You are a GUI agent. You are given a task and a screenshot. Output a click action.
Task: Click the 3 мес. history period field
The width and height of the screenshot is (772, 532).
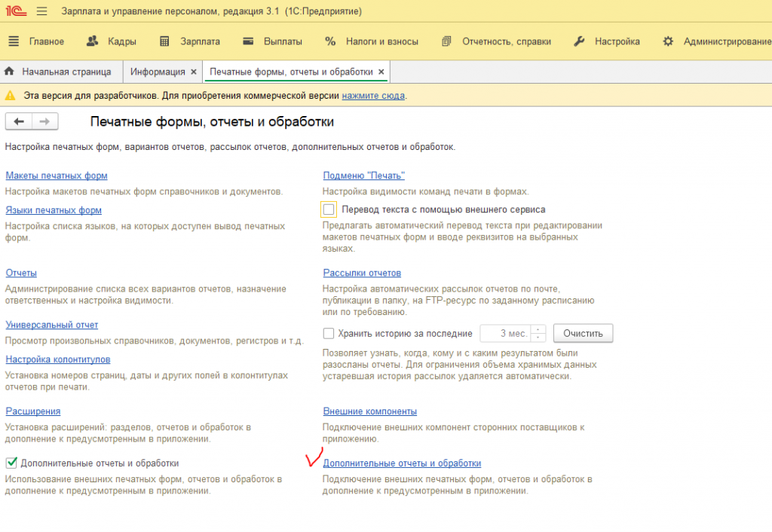pyautogui.click(x=506, y=334)
